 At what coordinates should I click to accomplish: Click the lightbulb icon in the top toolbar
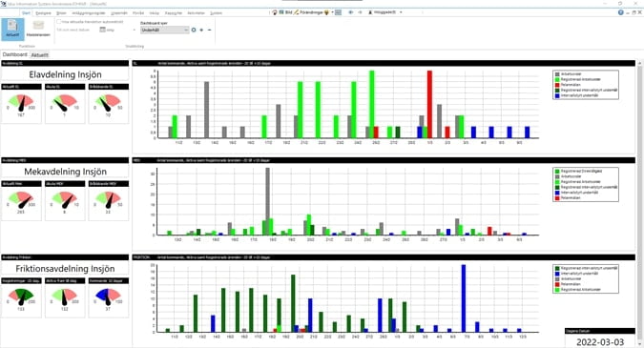click(x=326, y=12)
